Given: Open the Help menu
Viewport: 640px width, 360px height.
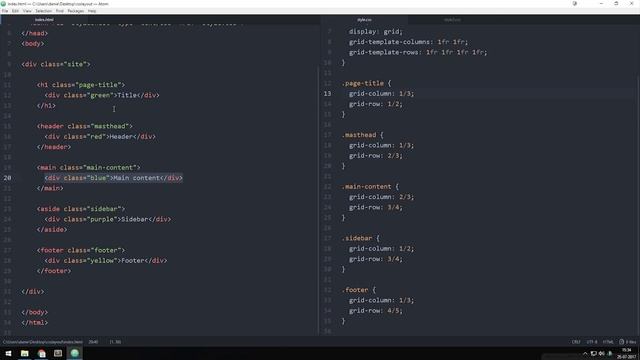Looking at the screenshot, I should (x=92, y=11).
